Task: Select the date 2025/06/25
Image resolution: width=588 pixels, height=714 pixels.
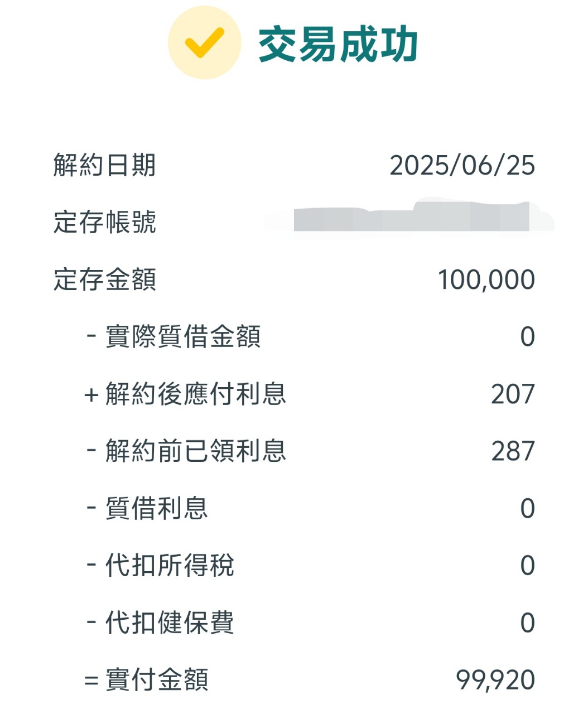Action: 462,166
